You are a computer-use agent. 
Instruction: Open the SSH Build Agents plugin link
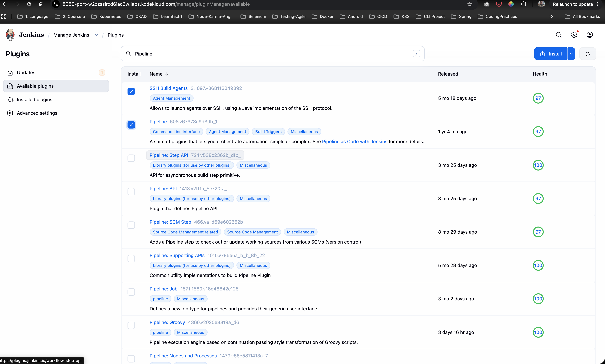tap(168, 88)
